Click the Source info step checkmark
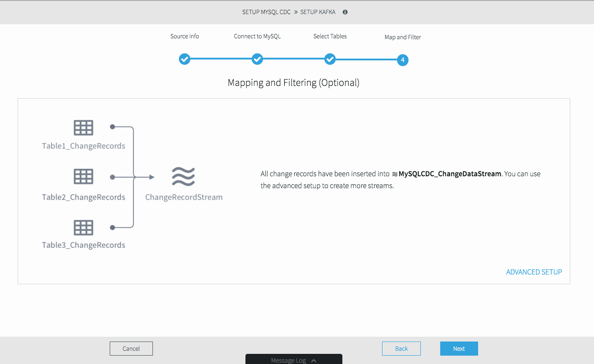Image resolution: width=594 pixels, height=364 pixels. [x=185, y=59]
